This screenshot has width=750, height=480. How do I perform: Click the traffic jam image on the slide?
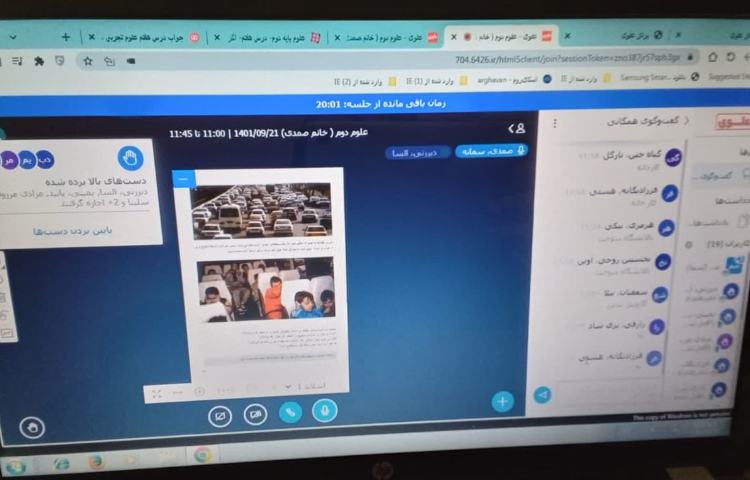(261, 210)
